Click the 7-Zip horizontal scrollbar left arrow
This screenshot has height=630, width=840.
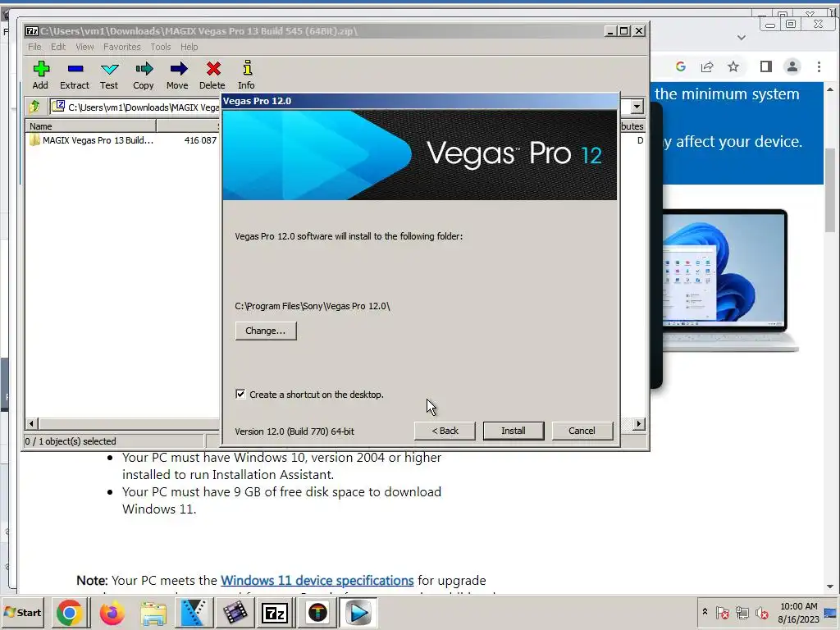click(x=31, y=424)
